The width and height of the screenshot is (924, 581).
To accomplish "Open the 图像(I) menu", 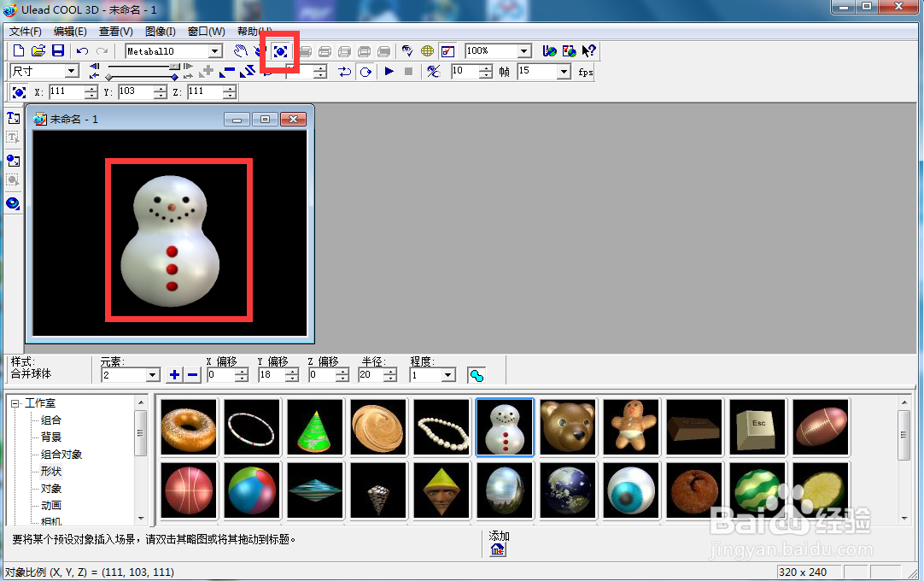I will pyautogui.click(x=161, y=32).
